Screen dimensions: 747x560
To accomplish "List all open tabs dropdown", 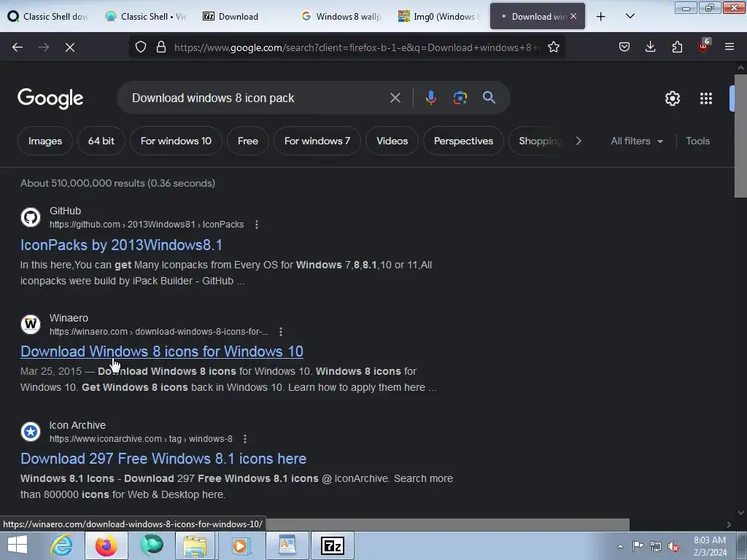I will (630, 16).
